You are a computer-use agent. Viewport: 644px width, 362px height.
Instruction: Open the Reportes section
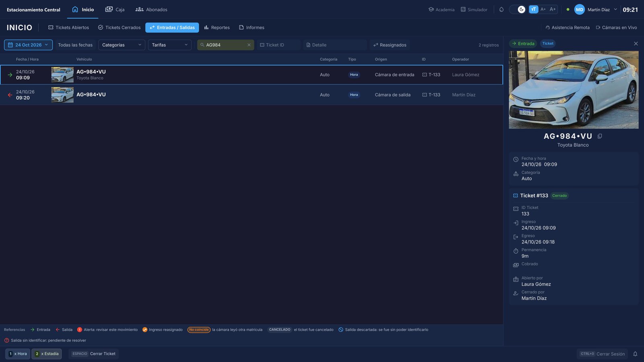[x=217, y=27]
